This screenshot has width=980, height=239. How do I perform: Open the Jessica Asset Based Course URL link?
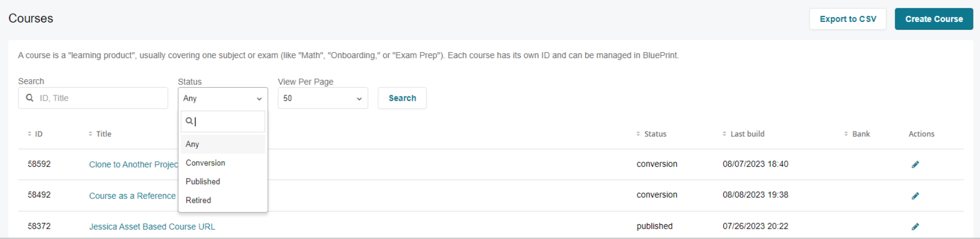pos(152,226)
